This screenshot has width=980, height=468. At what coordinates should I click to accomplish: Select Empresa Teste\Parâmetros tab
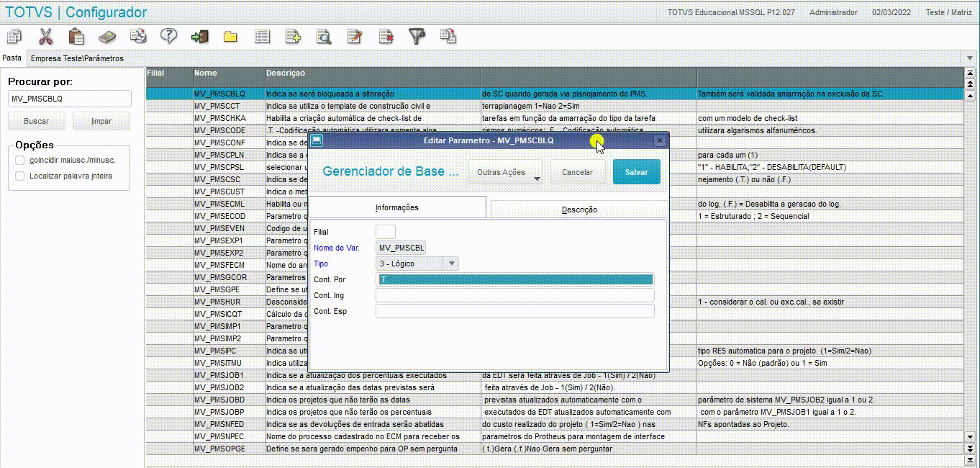77,58
